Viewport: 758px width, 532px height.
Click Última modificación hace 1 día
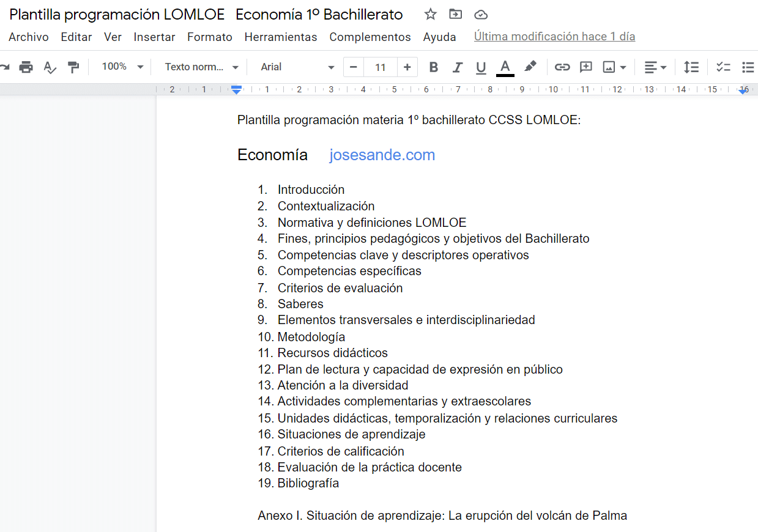554,37
